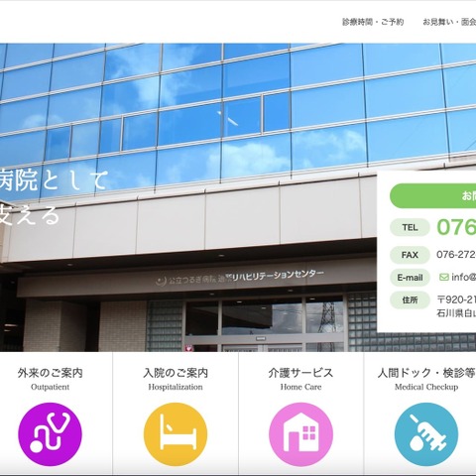Click the TEL label badge
476x476 pixels.
pyautogui.click(x=410, y=227)
